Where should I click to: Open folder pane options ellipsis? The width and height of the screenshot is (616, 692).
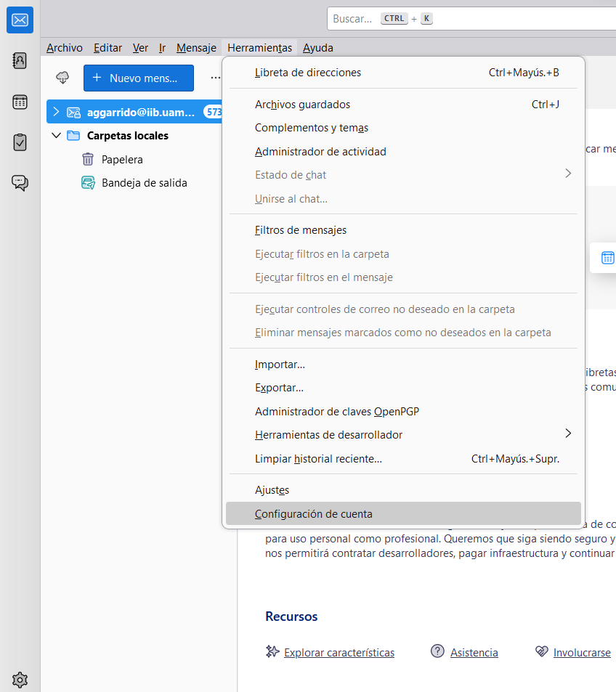[x=215, y=78]
